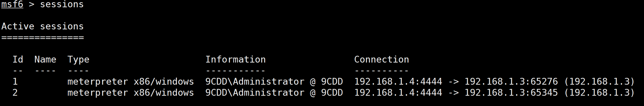644x106 pixels.
Task: Click the 192.168.1.3:65345 remote address
Action: [x=511, y=93]
